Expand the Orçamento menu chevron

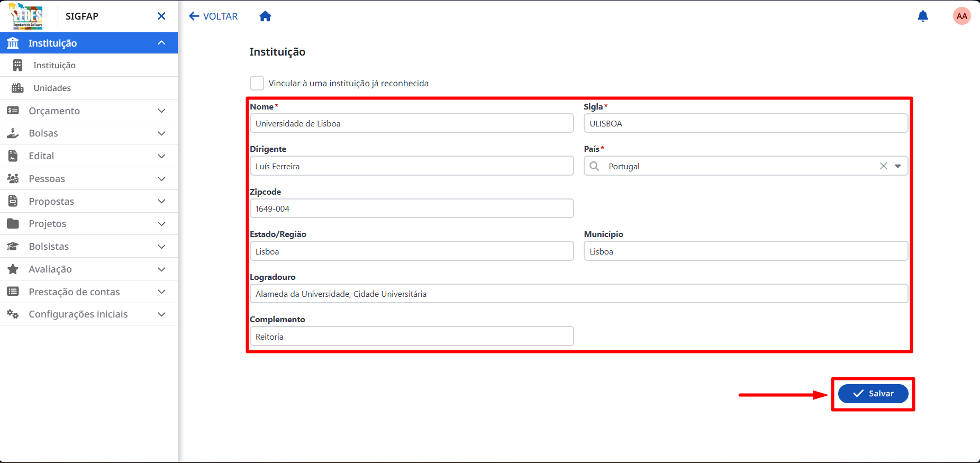[x=162, y=111]
